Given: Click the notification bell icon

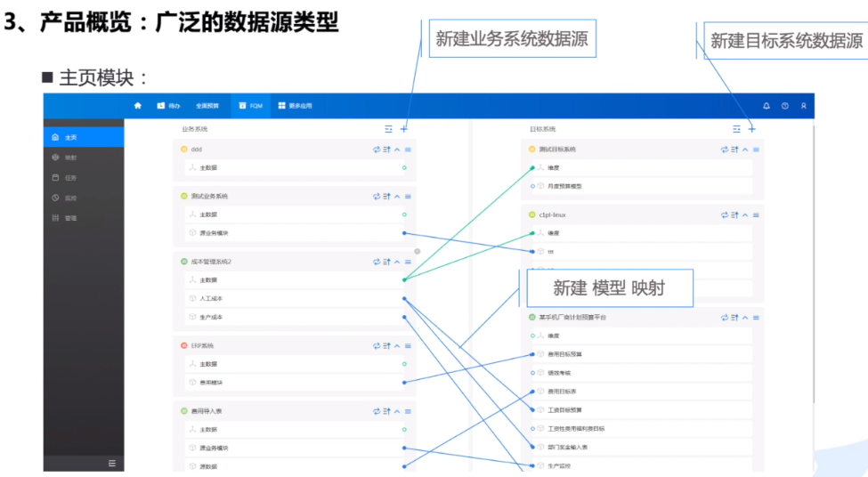Looking at the screenshot, I should (x=767, y=106).
